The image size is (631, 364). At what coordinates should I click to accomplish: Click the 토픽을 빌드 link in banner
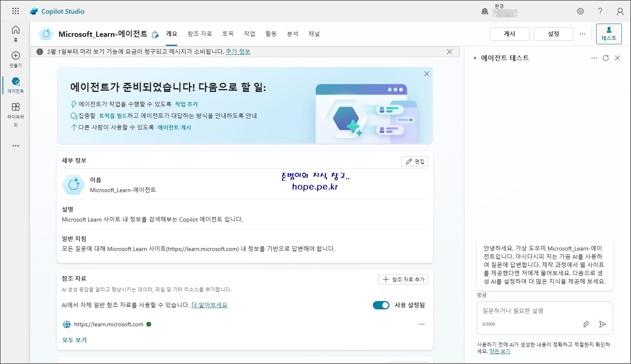pos(113,116)
